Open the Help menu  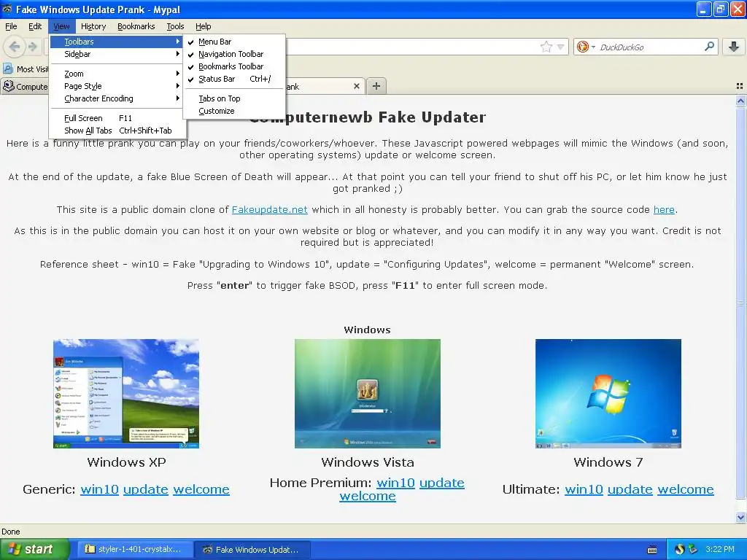click(x=204, y=26)
